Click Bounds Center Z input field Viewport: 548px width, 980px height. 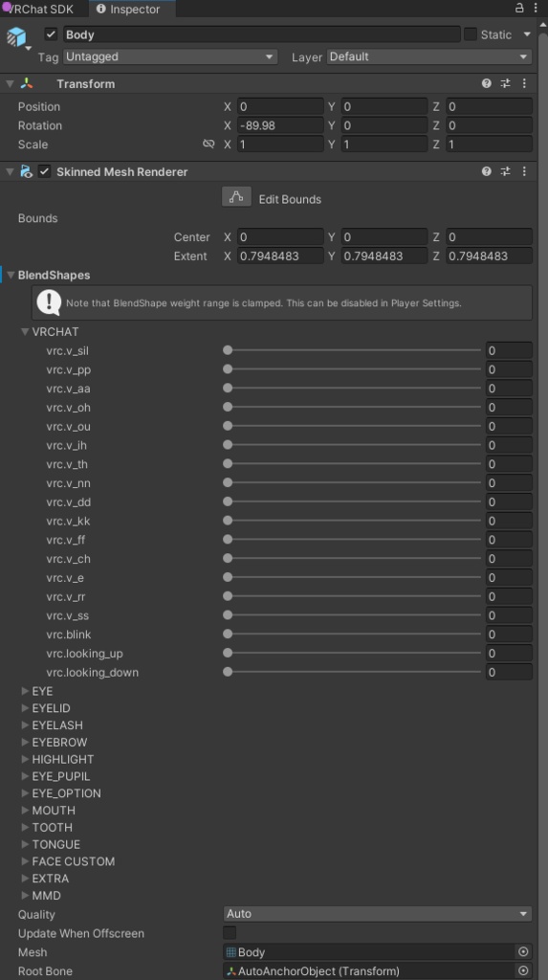click(489, 237)
